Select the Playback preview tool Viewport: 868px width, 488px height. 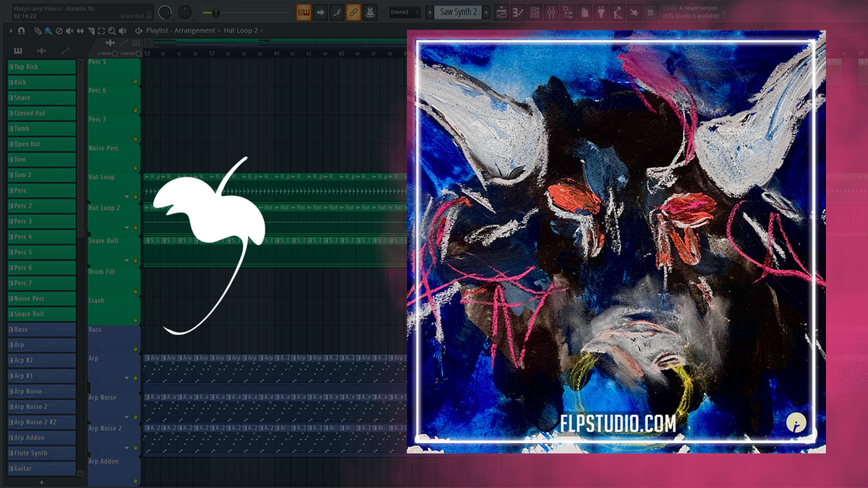(x=123, y=32)
